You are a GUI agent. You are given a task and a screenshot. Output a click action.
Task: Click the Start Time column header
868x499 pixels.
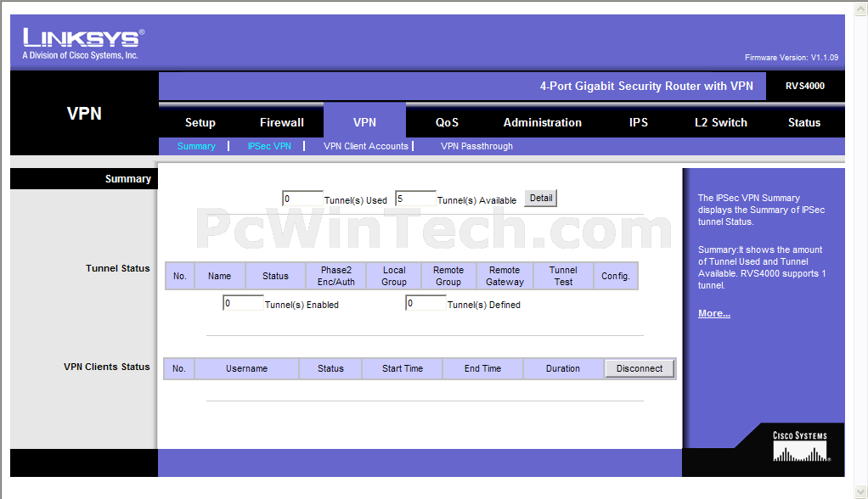pos(403,368)
